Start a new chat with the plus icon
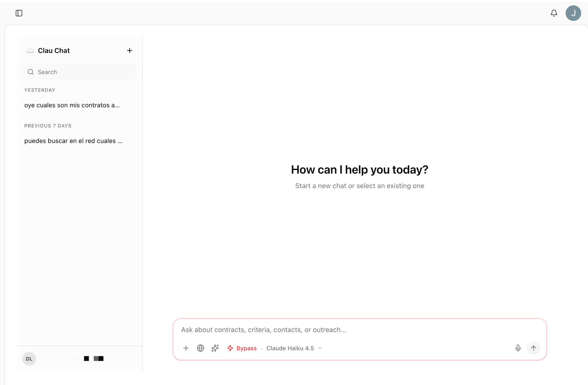 (x=130, y=50)
